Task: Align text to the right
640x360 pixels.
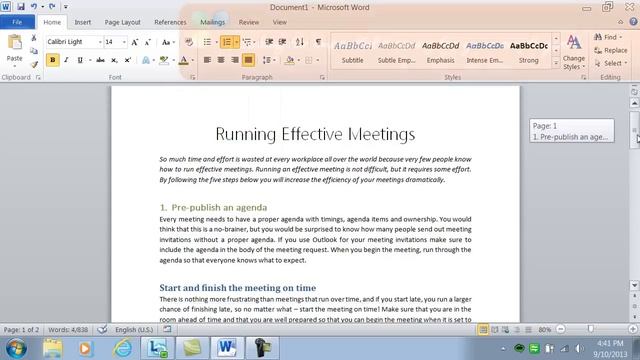Action: click(235, 60)
